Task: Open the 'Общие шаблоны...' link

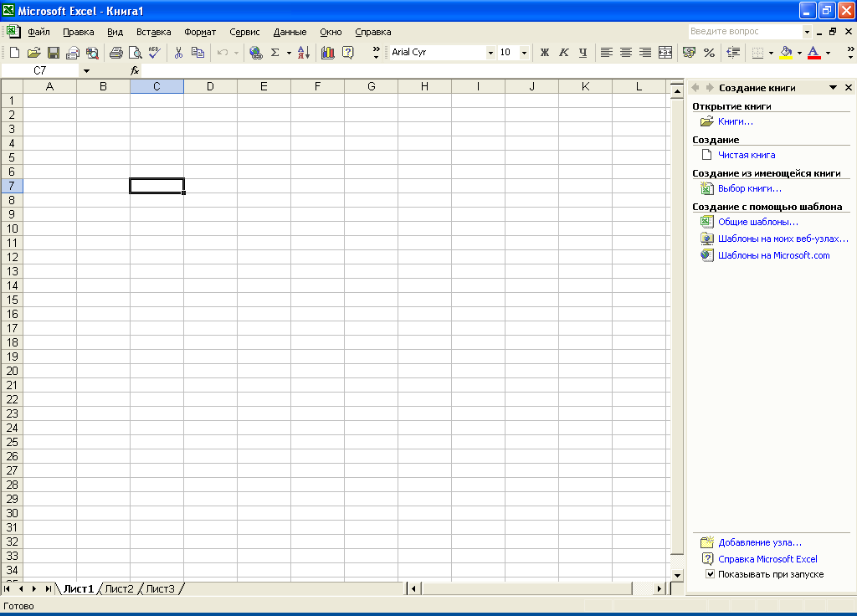Action: tap(758, 221)
